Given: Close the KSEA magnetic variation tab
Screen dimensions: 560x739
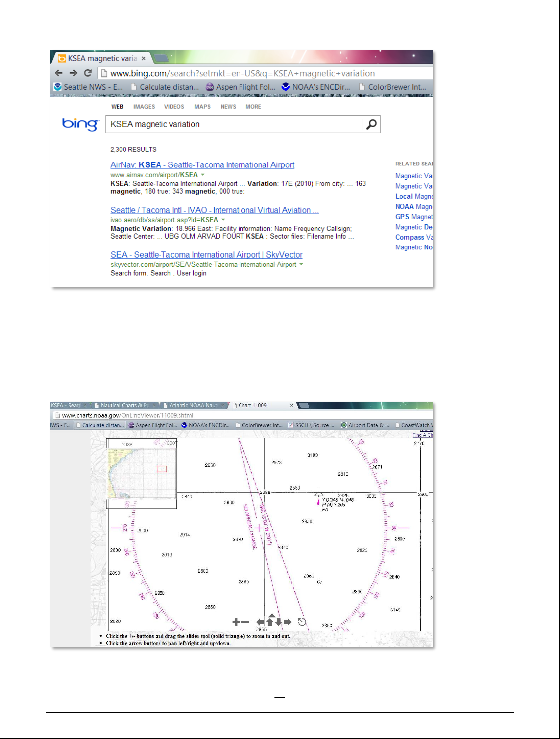Looking at the screenshot, I should (144, 58).
